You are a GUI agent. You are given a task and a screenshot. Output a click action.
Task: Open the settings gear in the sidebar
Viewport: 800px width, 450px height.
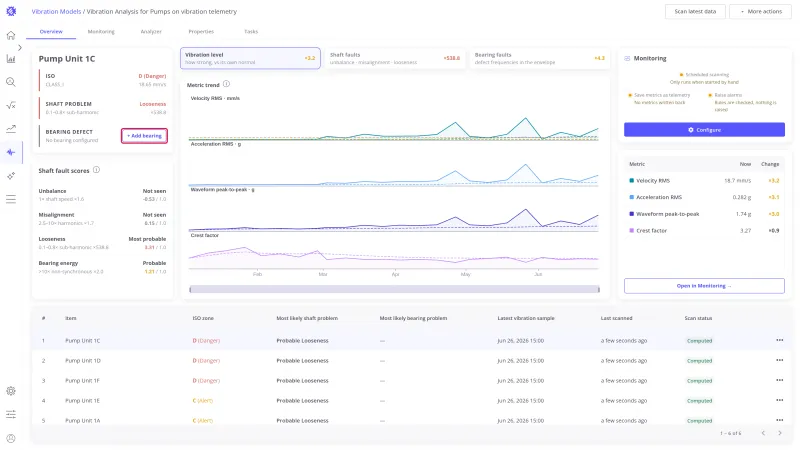click(11, 391)
